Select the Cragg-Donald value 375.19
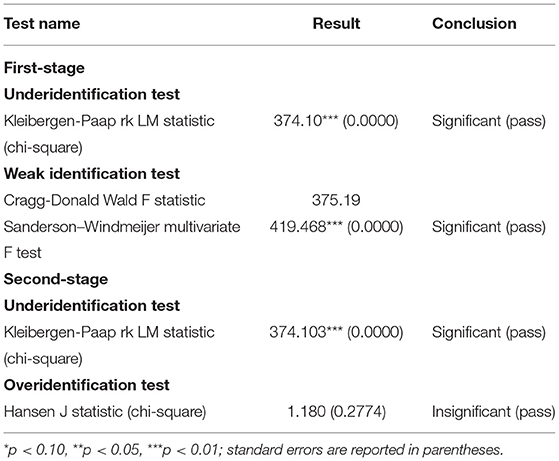This screenshot has height=461, width=559. point(336,200)
